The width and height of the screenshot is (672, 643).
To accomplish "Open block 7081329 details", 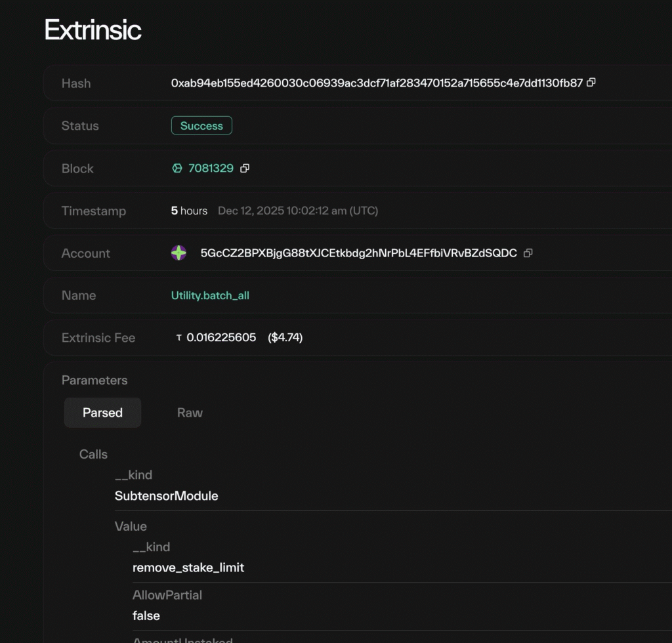I will (x=211, y=169).
